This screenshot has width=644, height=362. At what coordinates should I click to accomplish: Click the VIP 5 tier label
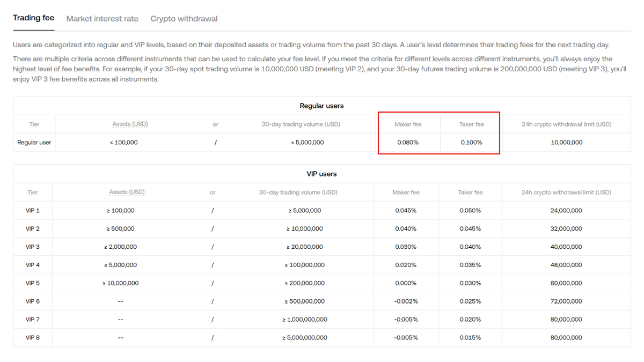33,283
